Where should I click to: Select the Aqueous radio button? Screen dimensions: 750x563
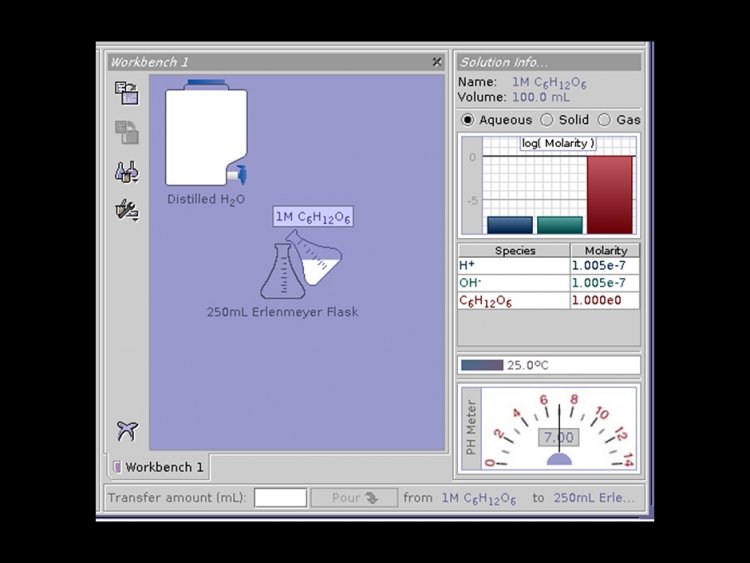pos(467,120)
